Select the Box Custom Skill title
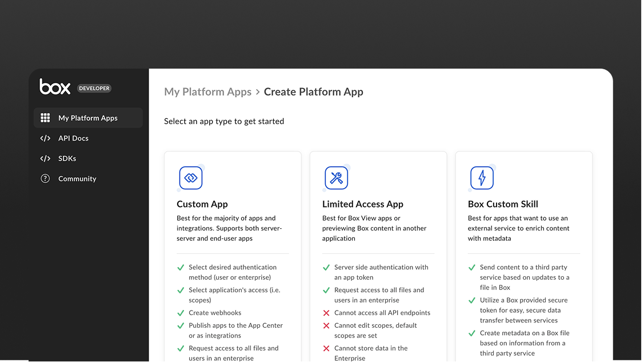Screen dimensions: 644x362 tap(503, 204)
